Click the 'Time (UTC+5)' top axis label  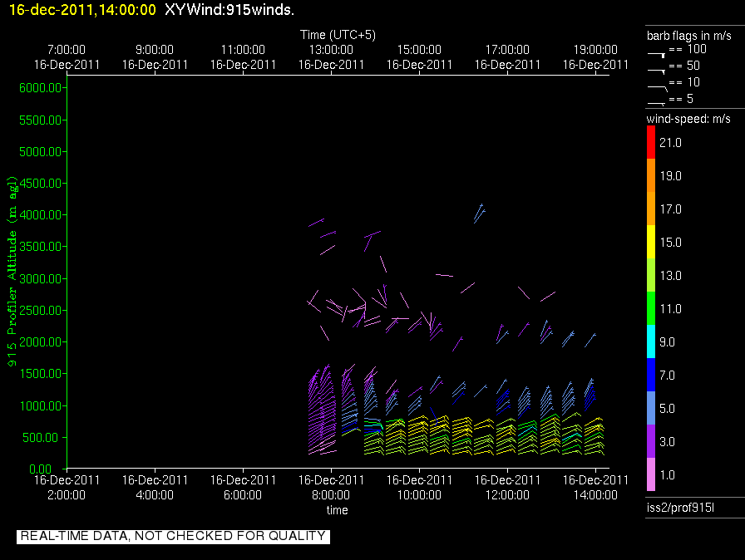(338, 35)
